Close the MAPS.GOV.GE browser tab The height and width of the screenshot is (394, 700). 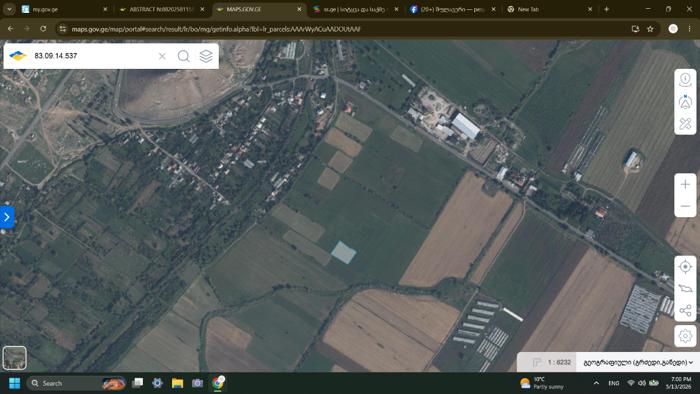pyautogui.click(x=299, y=9)
